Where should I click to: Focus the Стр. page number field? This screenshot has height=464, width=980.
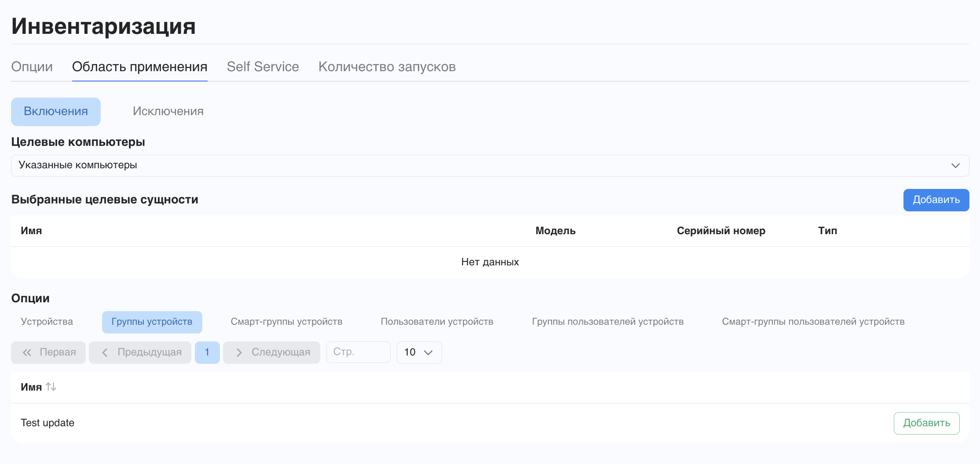(358, 352)
